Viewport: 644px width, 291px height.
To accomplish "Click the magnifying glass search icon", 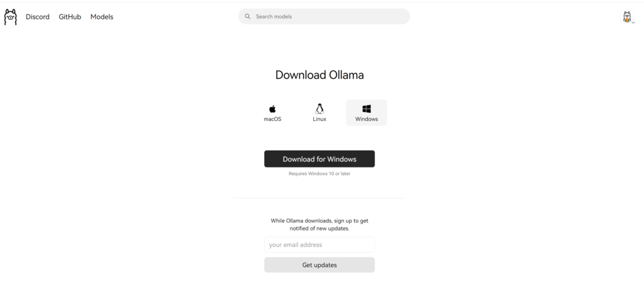I will 248,16.
